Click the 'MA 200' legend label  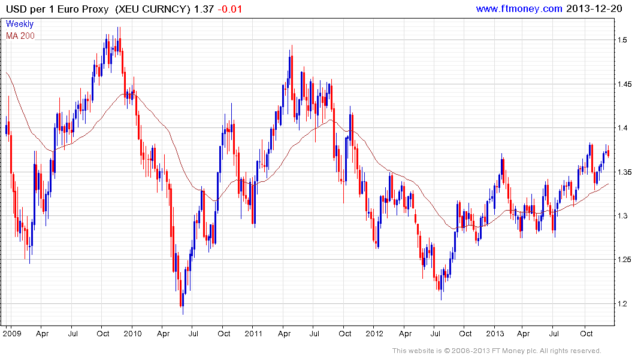tap(20, 36)
